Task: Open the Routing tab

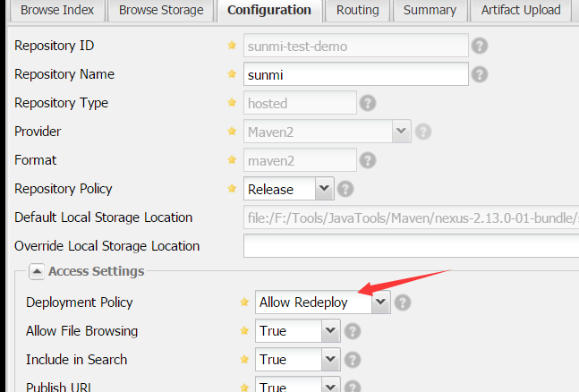Action: 357,11
